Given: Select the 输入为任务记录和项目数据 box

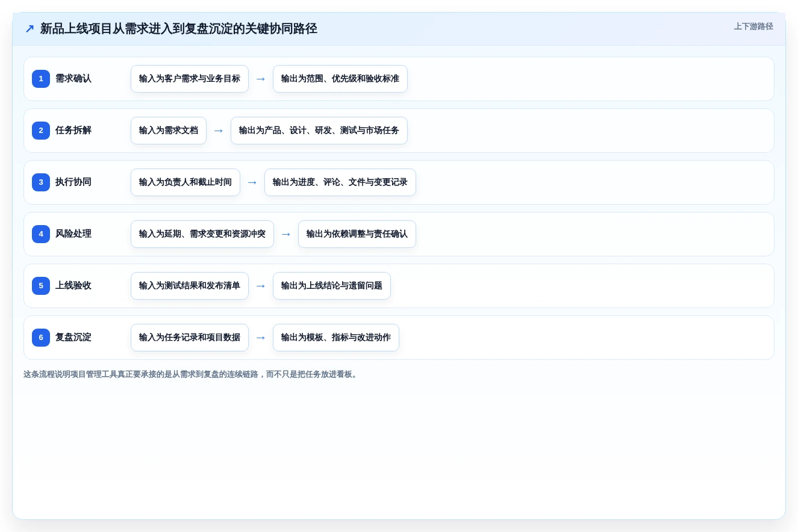Looking at the screenshot, I should coord(190,338).
